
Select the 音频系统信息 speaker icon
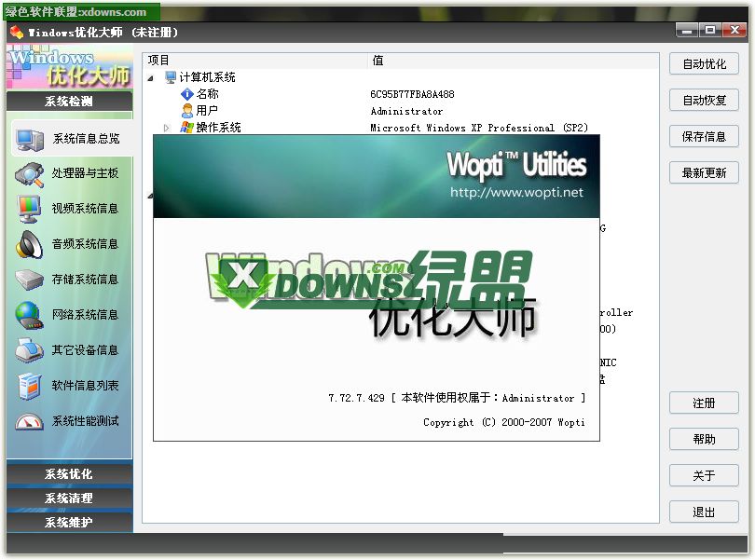point(29,244)
